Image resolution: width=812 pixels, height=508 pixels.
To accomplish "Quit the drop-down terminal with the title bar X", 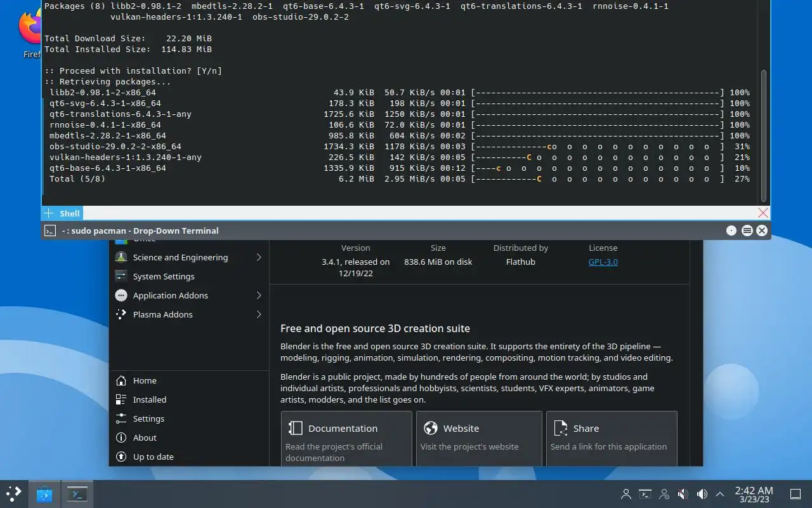I will click(762, 231).
